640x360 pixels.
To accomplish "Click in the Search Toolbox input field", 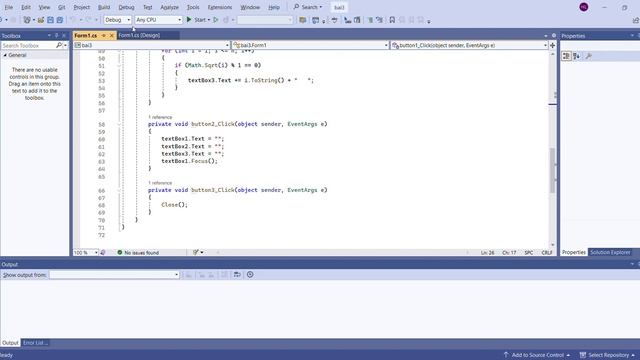I will click(29, 45).
